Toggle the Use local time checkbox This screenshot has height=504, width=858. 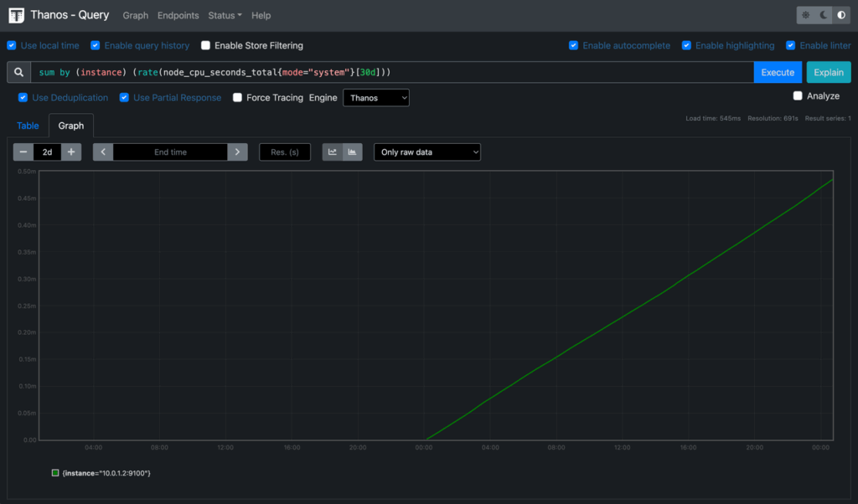12,45
